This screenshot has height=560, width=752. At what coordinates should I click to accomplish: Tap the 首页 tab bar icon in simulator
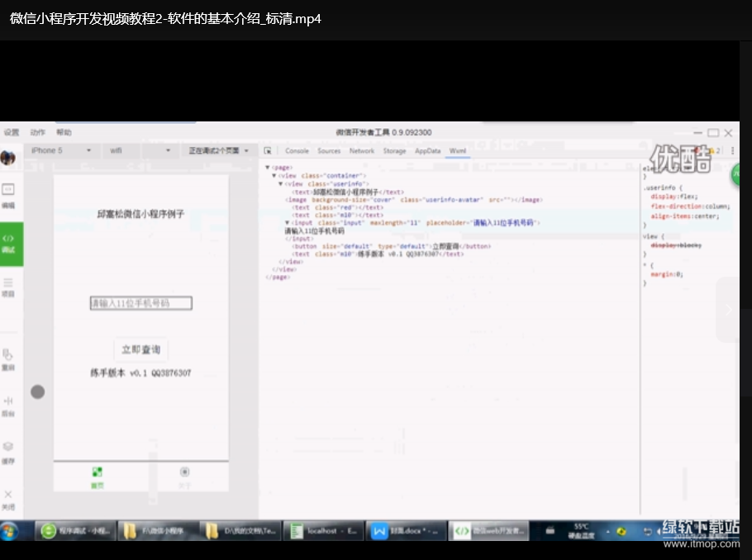point(98,477)
